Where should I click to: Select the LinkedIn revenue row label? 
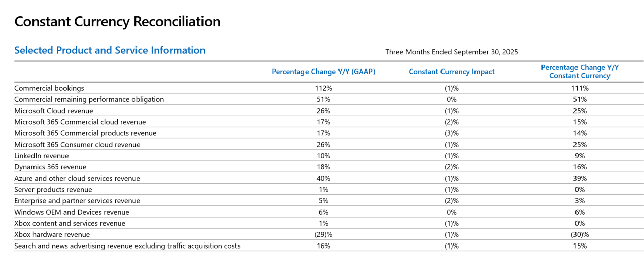[x=41, y=156]
